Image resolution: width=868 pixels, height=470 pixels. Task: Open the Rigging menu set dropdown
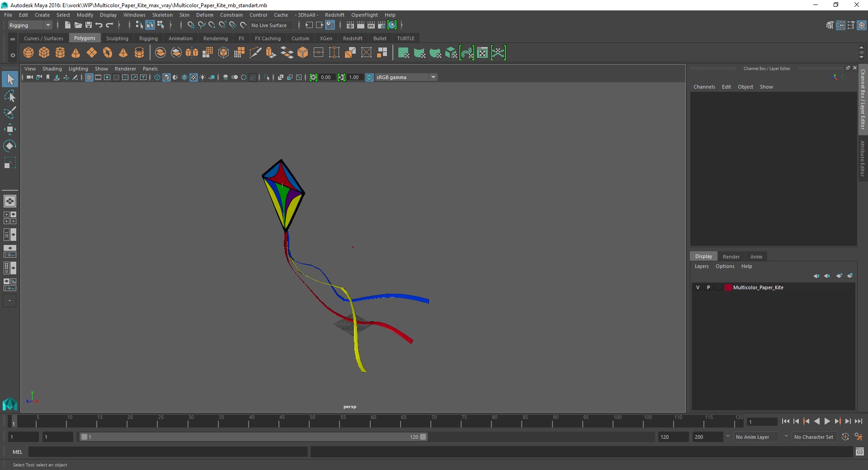[30, 25]
